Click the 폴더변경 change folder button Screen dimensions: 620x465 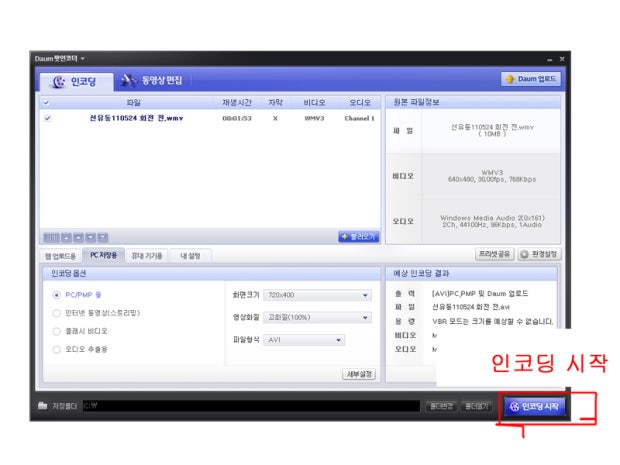[442, 406]
